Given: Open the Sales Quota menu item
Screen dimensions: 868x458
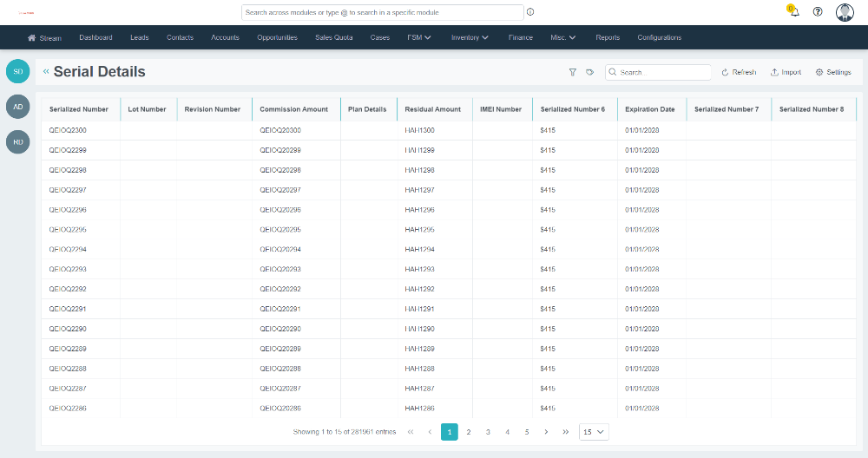Looking at the screenshot, I should pos(333,38).
